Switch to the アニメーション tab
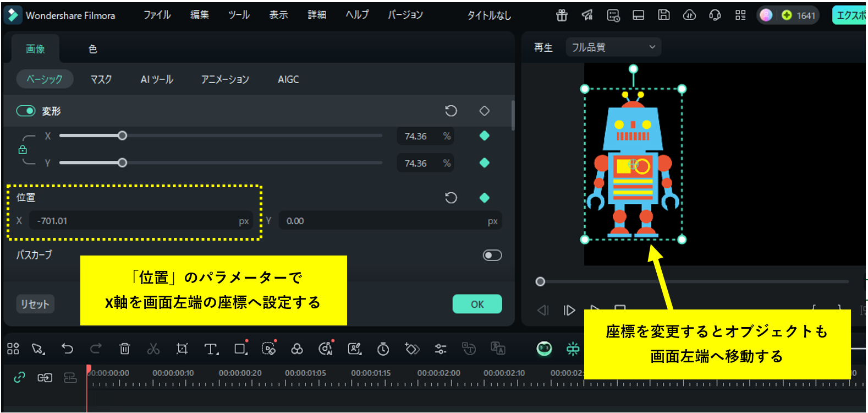The height and width of the screenshot is (413, 868). pos(225,79)
